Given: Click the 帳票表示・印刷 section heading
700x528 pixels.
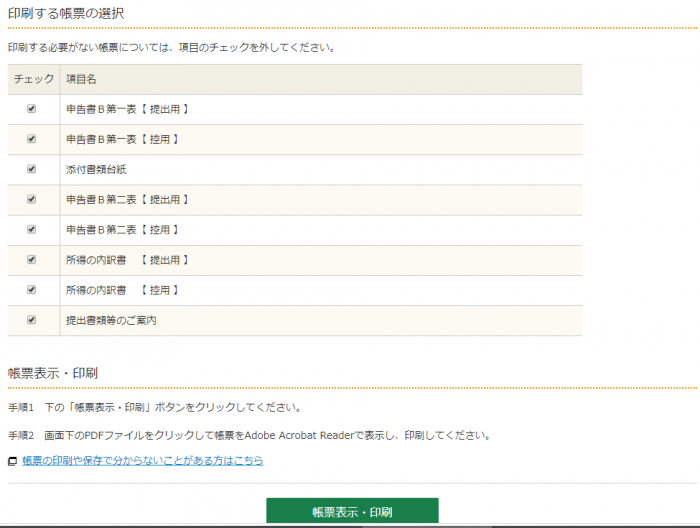Looking at the screenshot, I should (x=53, y=373).
